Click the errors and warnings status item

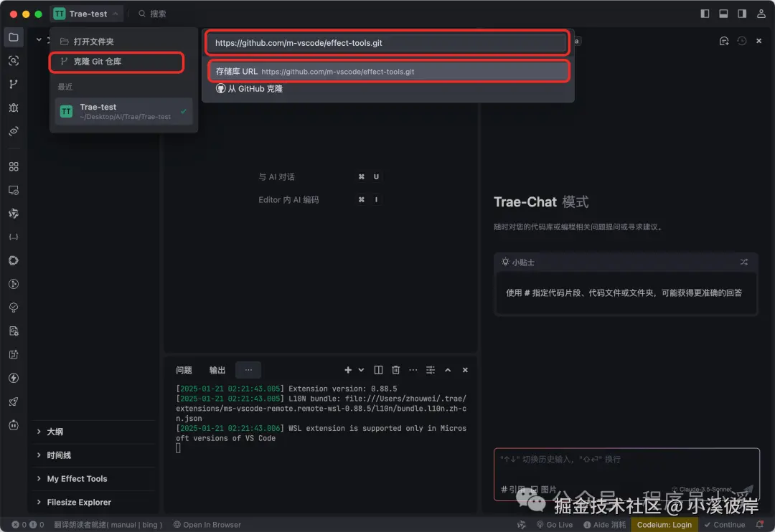tap(28, 525)
